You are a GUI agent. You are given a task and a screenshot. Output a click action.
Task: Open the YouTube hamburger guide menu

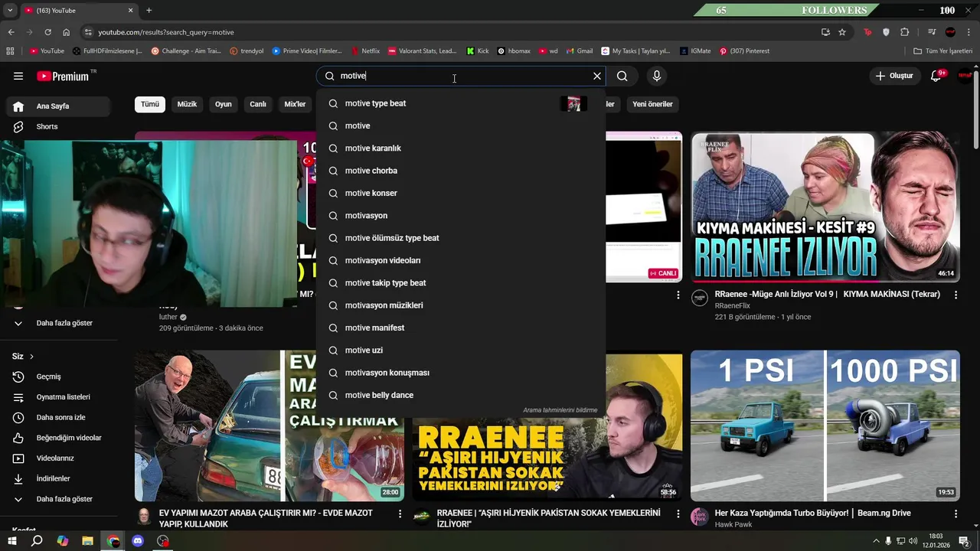pyautogui.click(x=18, y=76)
